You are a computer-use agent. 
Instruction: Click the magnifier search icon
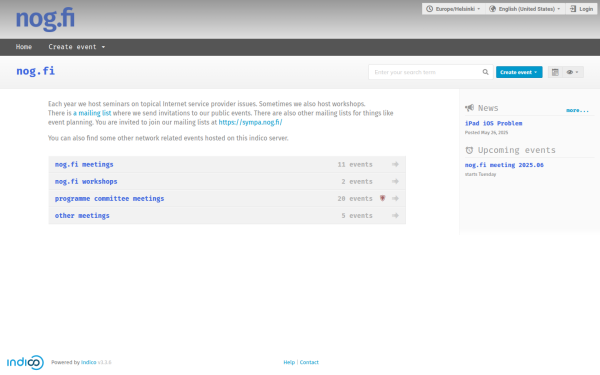click(x=485, y=72)
